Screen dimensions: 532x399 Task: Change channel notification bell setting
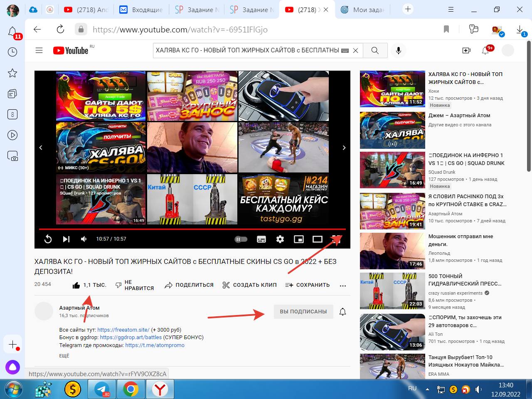pos(343,312)
